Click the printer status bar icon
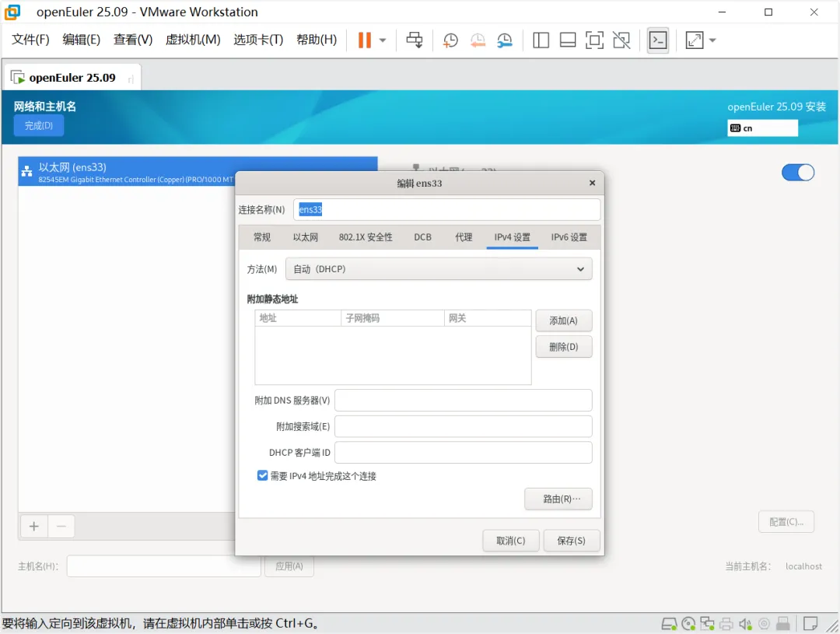 point(726,624)
